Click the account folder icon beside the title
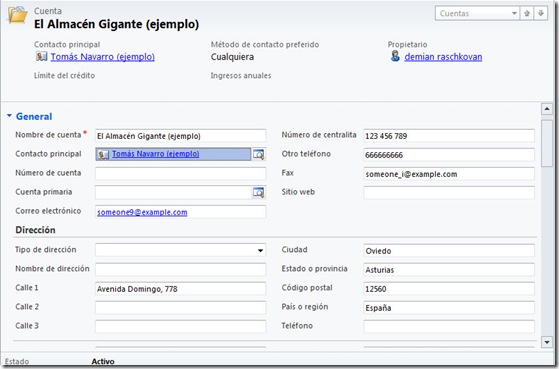This screenshot has height=369, width=559. click(x=17, y=15)
